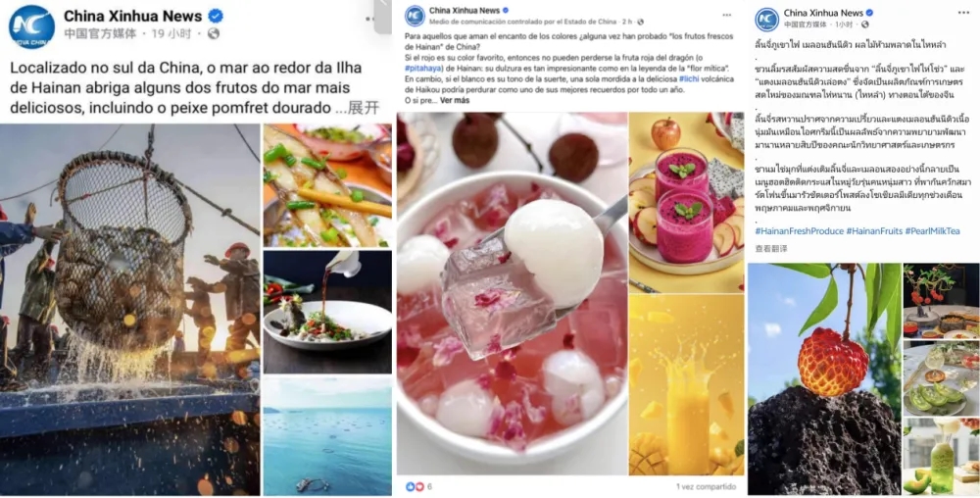Open the #PearlMilkTea hashtag
Screen dimensions: 980x498
[932, 230]
